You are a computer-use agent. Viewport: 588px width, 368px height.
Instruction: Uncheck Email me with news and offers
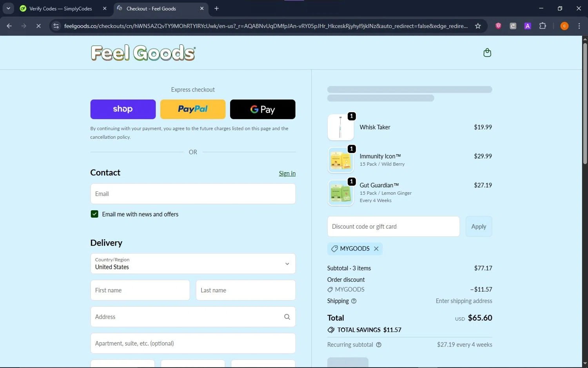click(94, 214)
